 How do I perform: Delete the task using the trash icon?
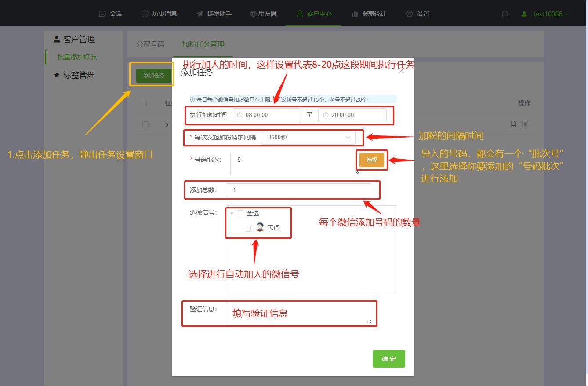525,124
